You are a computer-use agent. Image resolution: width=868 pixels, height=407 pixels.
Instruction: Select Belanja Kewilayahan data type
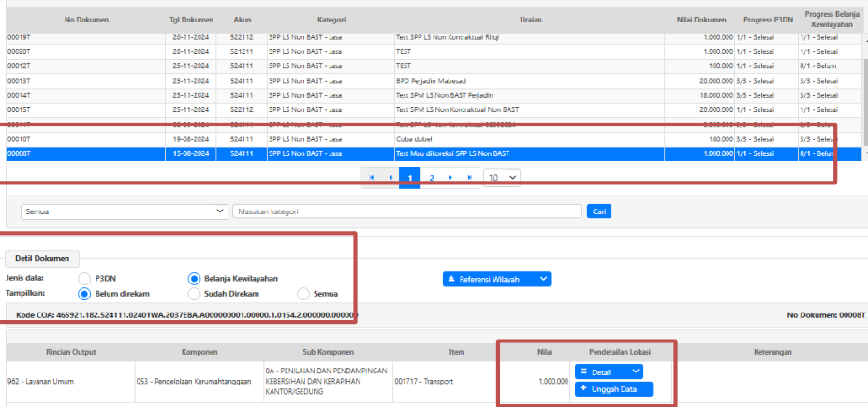coord(195,278)
